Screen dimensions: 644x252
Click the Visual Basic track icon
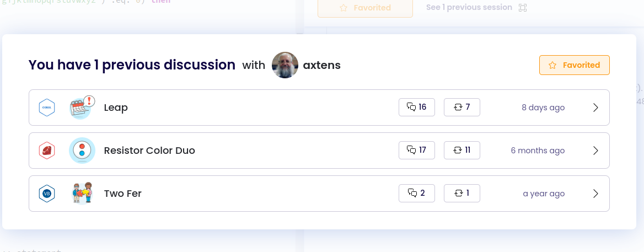pyautogui.click(x=47, y=194)
